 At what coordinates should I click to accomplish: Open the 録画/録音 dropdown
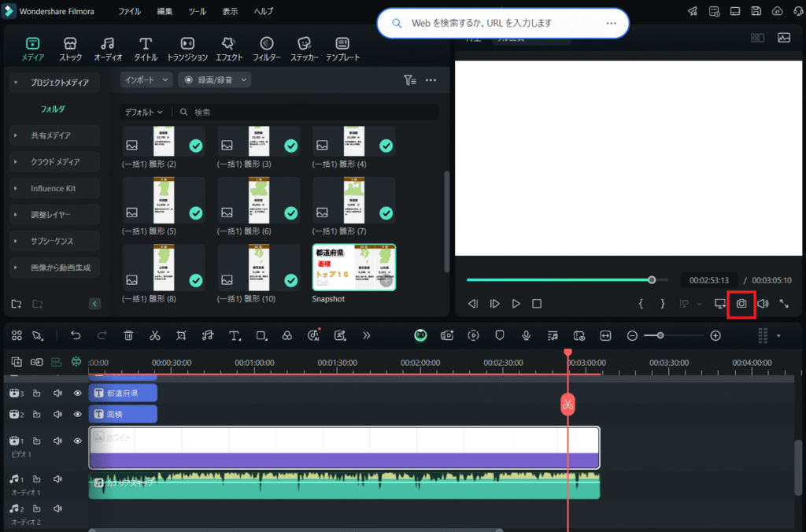pyautogui.click(x=215, y=79)
